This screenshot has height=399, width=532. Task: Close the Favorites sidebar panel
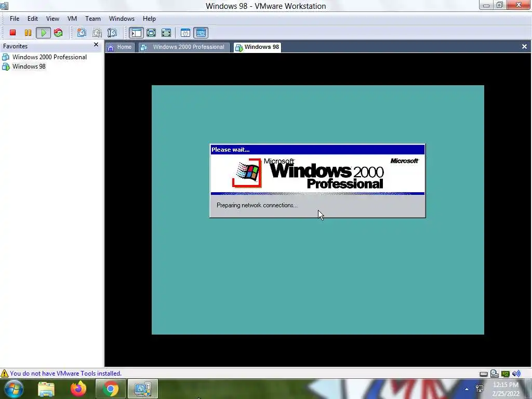point(96,45)
